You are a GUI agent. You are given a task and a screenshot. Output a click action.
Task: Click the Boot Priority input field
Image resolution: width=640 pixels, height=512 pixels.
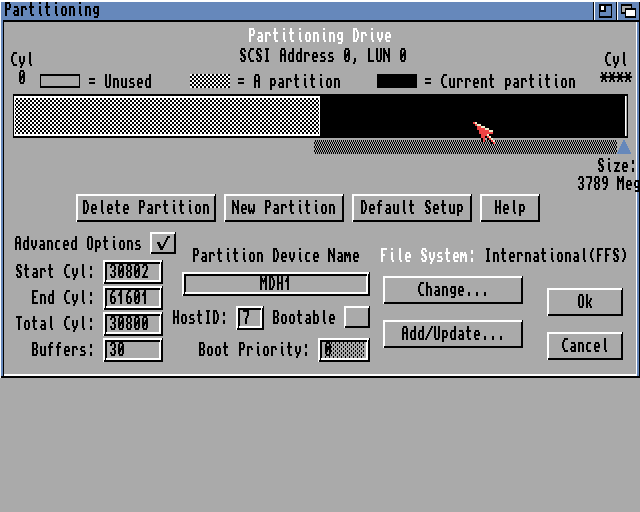(x=343, y=350)
